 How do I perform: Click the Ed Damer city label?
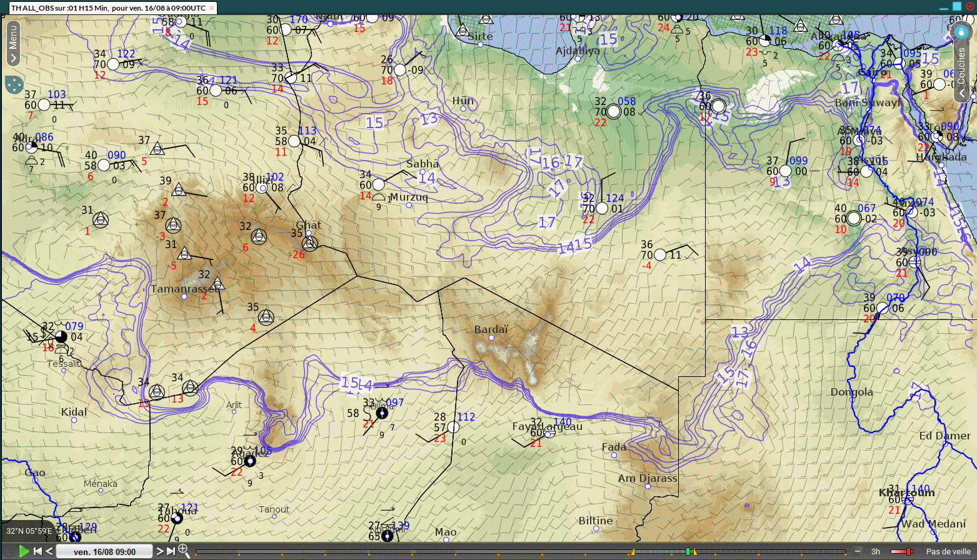(945, 436)
